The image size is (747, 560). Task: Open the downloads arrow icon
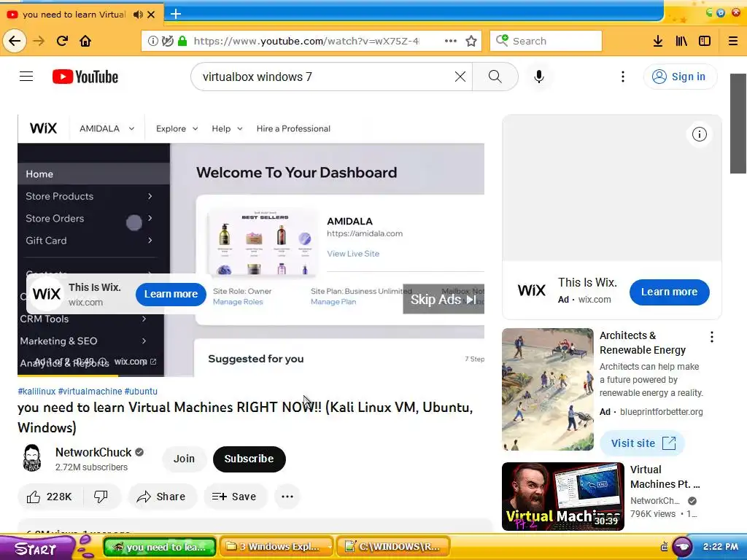pos(658,41)
